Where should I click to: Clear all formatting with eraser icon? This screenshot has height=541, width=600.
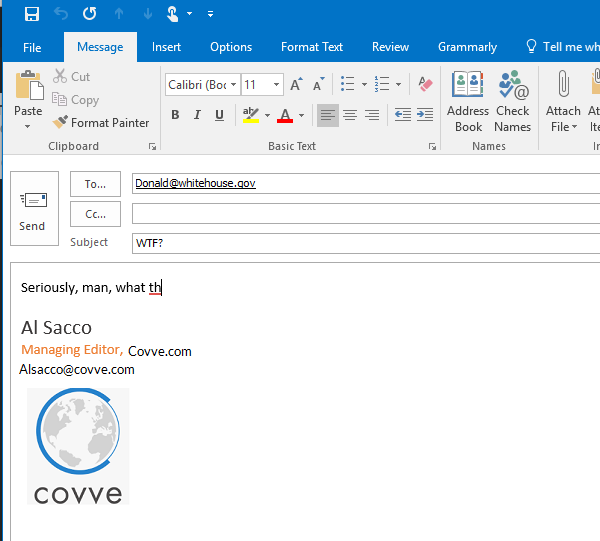[x=425, y=85]
